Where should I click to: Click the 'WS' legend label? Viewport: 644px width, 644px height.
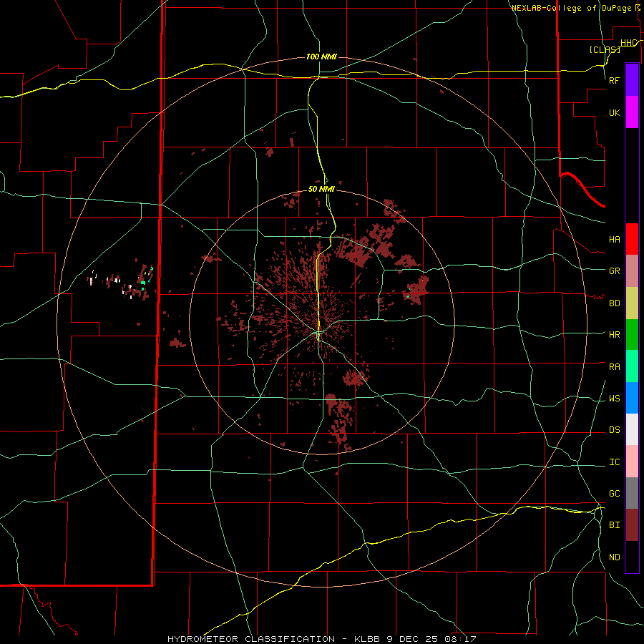tap(614, 399)
